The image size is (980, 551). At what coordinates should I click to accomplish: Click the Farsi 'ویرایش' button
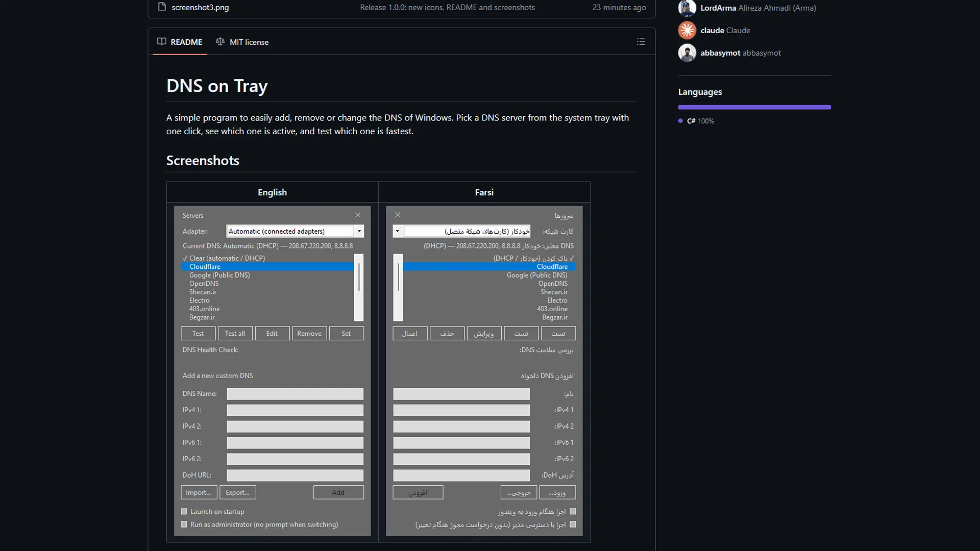[x=484, y=333]
